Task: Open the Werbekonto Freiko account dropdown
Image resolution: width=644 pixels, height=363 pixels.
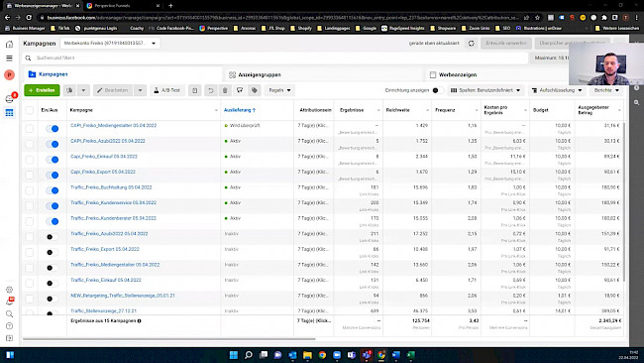Action: pos(110,44)
